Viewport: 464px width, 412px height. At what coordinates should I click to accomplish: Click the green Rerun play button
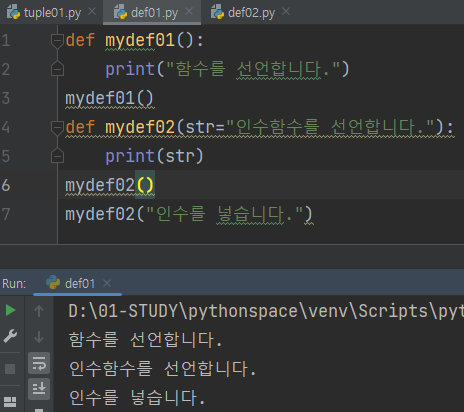pyautogui.click(x=10, y=310)
